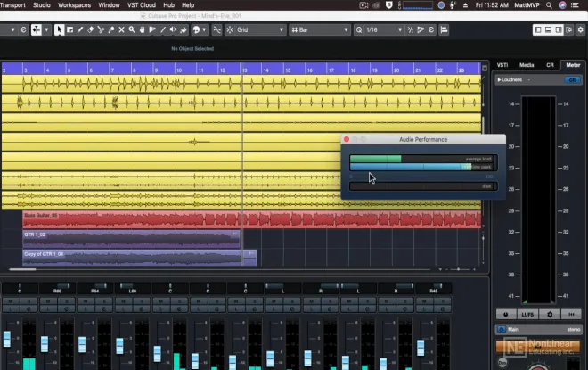Viewport: 588px width, 370px height.
Task: Click the blue CR button in Loudness header
Action: click(572, 80)
